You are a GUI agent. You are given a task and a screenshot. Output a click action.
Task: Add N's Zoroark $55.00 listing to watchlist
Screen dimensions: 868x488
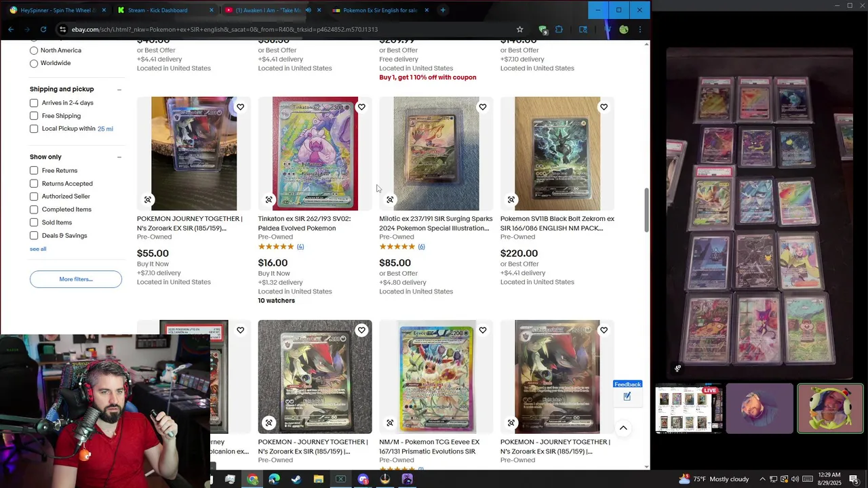[x=240, y=107]
